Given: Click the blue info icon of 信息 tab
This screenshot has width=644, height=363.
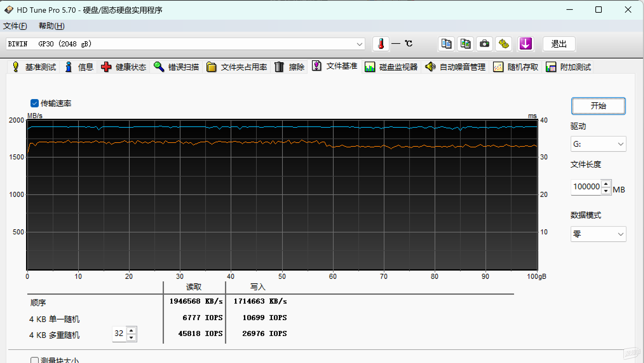Looking at the screenshot, I should 68,67.
